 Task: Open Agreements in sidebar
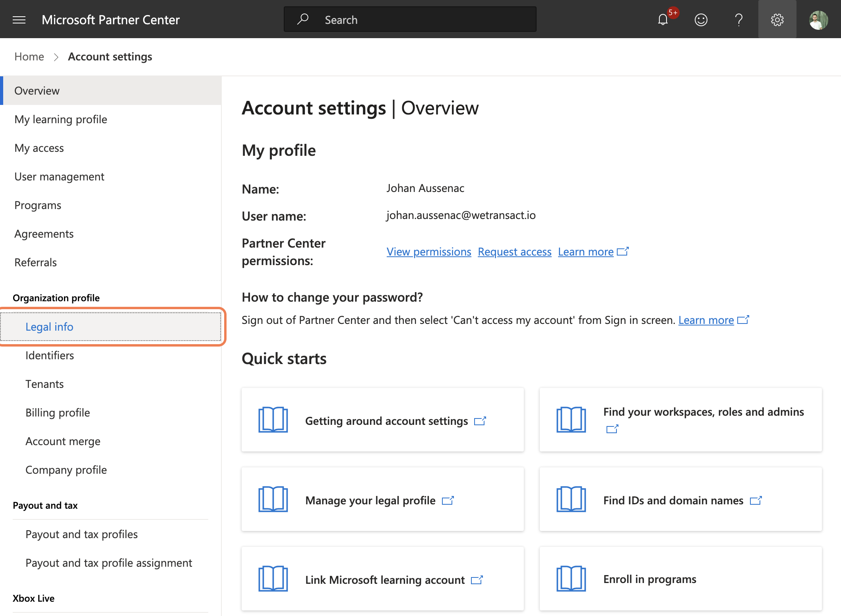(x=111, y=234)
